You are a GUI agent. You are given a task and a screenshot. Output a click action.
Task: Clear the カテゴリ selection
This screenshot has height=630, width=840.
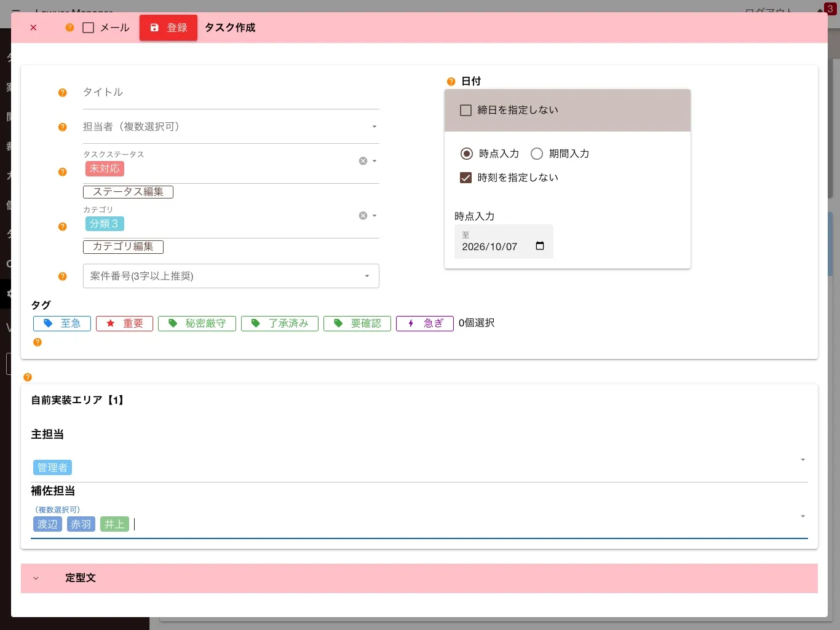[363, 216]
